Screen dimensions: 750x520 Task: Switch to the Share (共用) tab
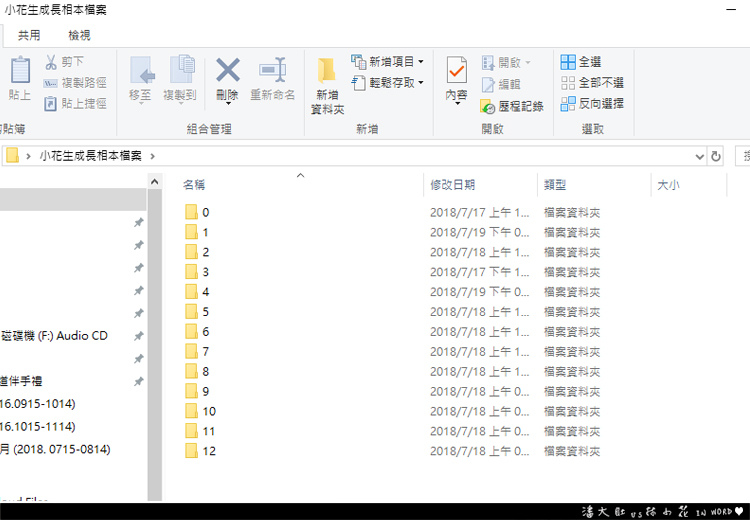point(29,35)
